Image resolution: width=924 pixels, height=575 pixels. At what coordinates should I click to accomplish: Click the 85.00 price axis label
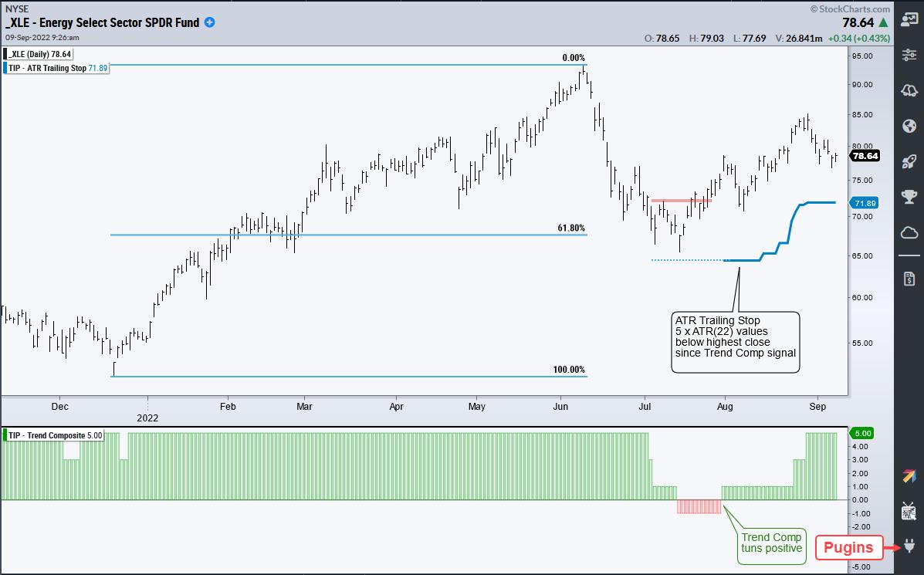coord(862,115)
